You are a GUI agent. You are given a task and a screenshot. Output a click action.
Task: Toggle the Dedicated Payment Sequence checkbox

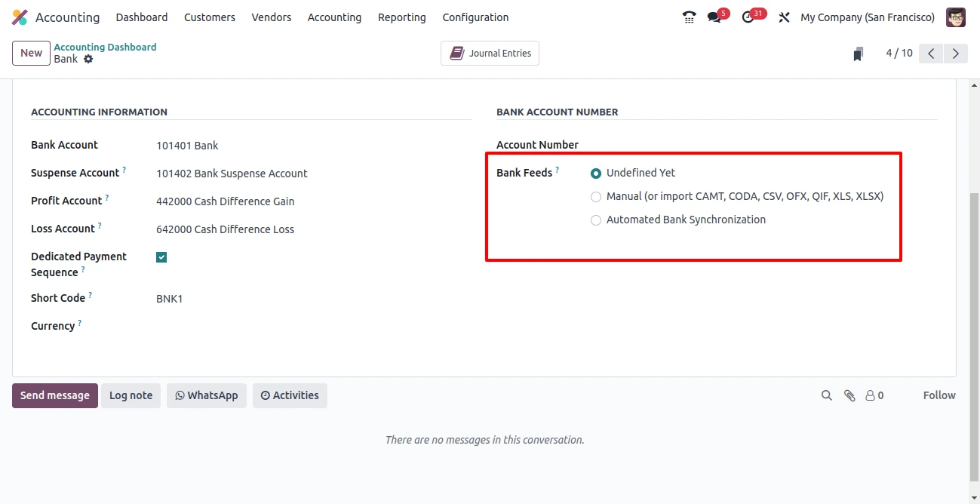pos(161,257)
